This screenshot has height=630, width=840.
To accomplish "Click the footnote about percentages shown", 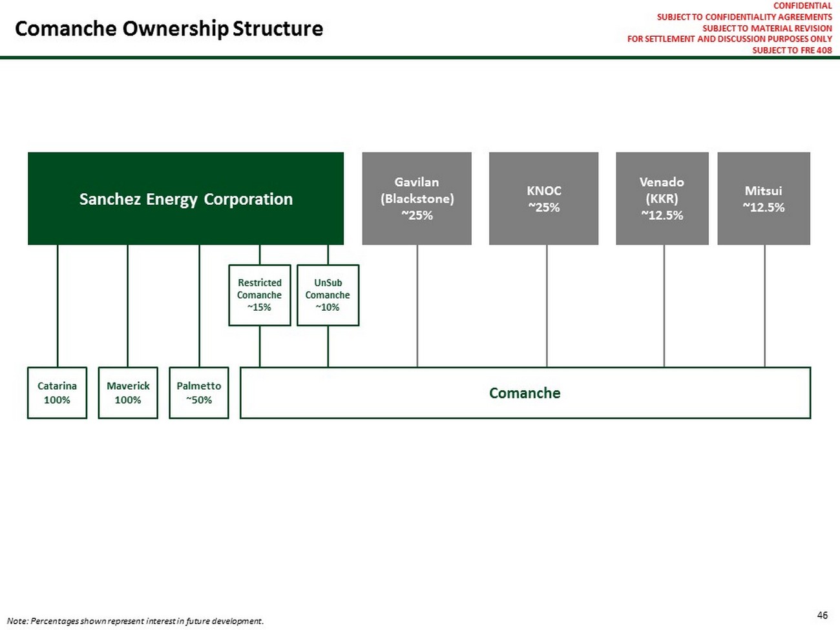I will tap(135, 621).
